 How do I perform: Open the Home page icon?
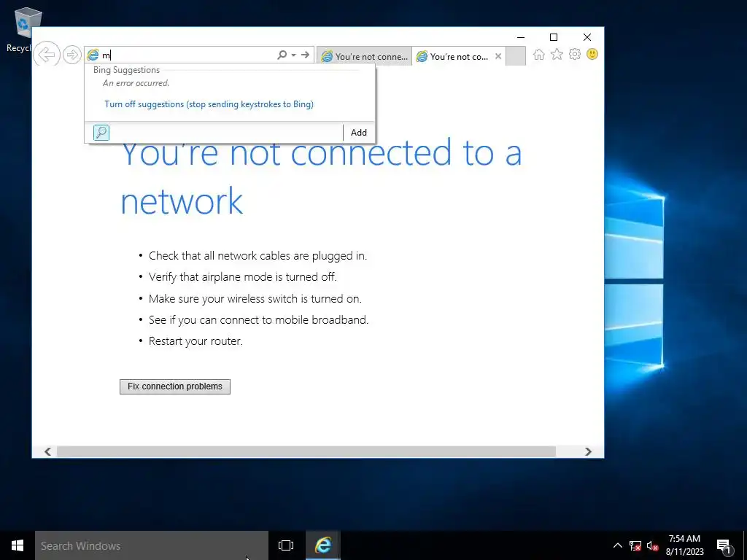tap(539, 54)
